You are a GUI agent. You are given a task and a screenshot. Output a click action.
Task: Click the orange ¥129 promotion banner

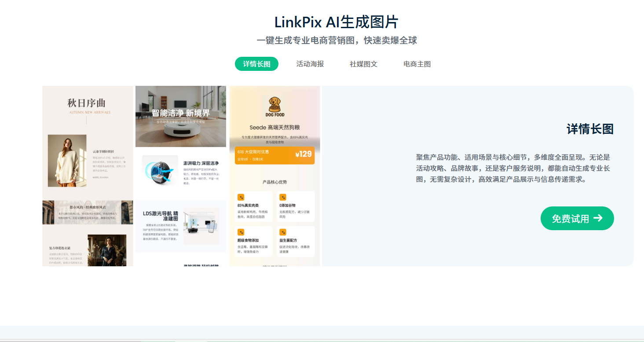click(x=274, y=155)
